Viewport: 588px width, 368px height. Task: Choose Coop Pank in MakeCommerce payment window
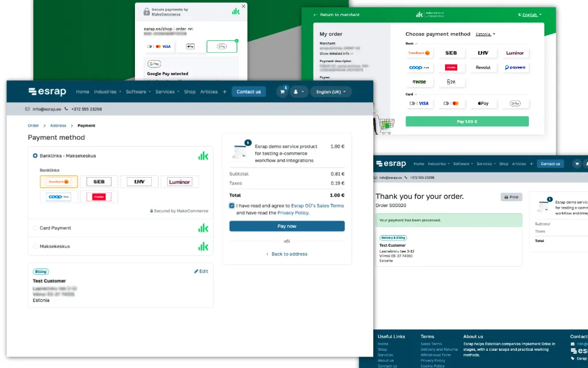click(419, 68)
